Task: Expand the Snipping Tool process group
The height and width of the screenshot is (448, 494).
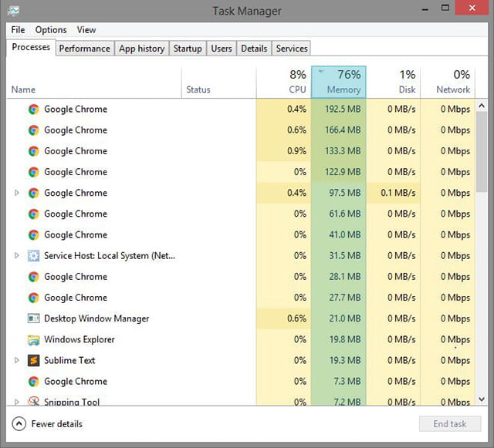Action: (x=17, y=402)
